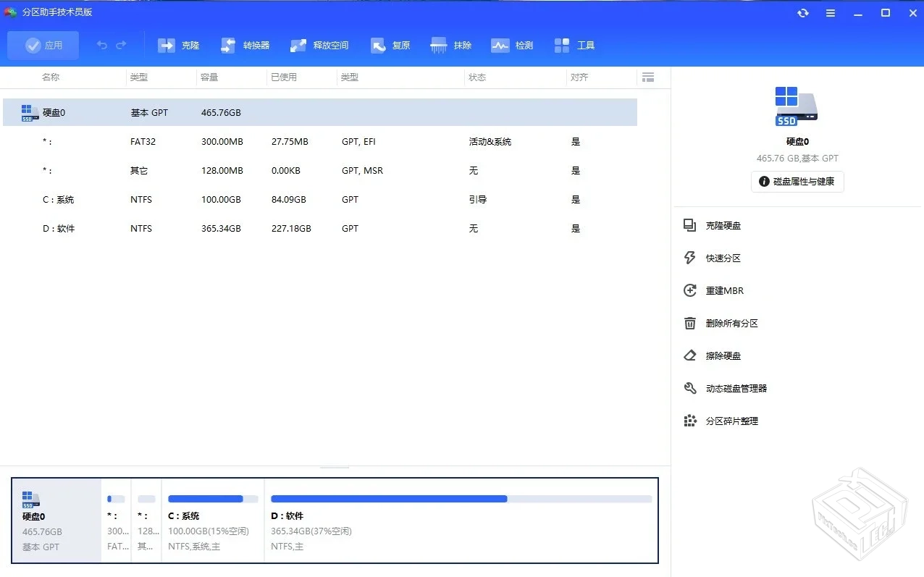This screenshot has width=924, height=577.
Task: Open the column display options icon
Action: point(648,77)
